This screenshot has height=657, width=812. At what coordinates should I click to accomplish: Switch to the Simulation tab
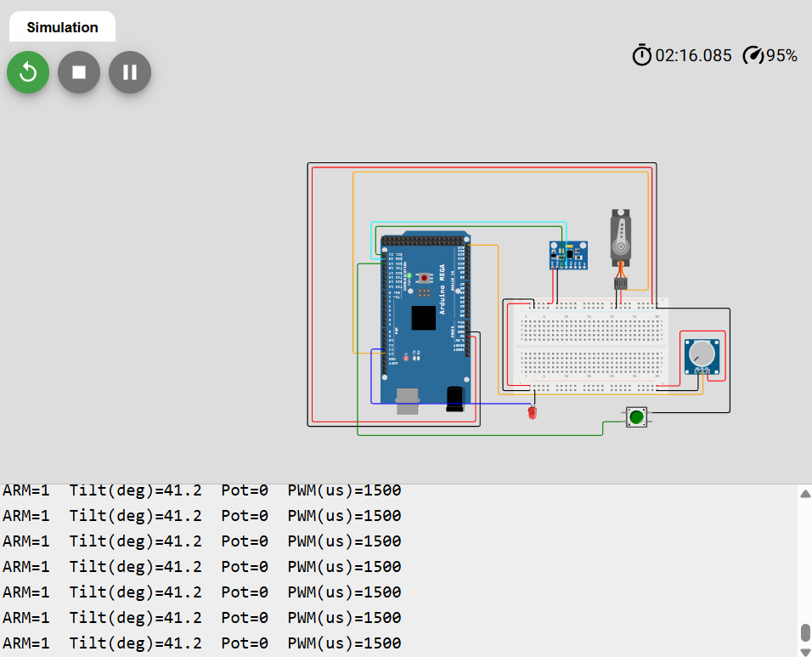pos(62,27)
